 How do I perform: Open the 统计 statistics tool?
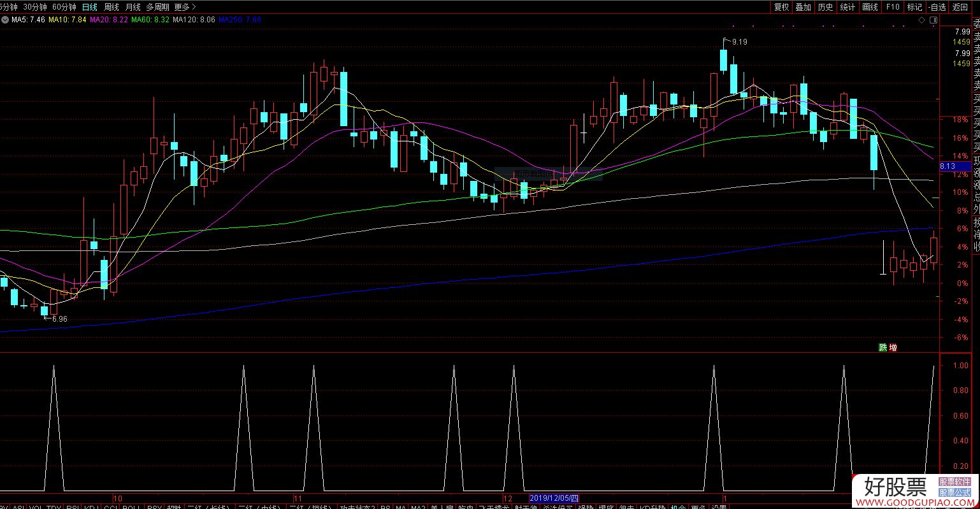click(x=847, y=7)
